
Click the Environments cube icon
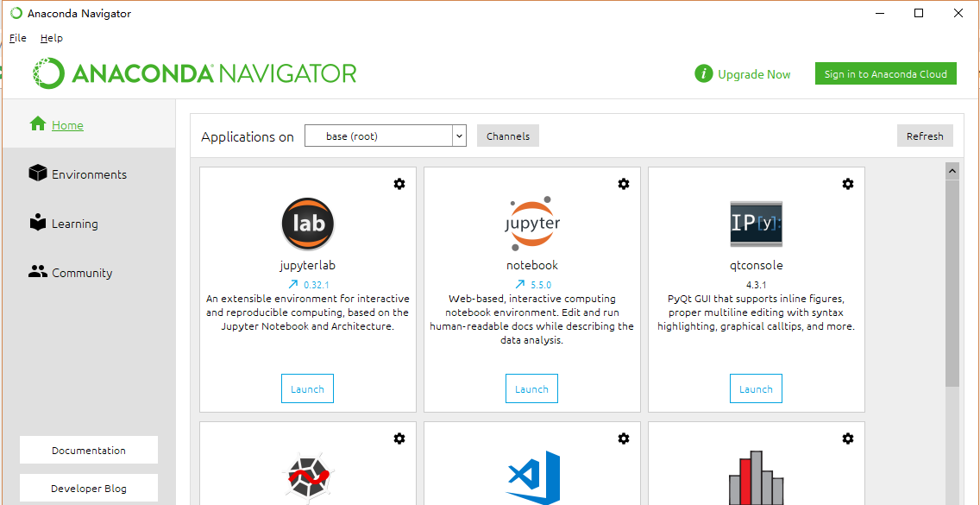pyautogui.click(x=37, y=174)
